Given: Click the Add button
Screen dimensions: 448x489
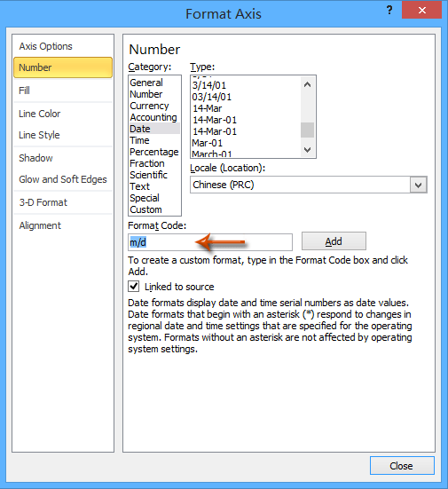Looking at the screenshot, I should pyautogui.click(x=334, y=241).
